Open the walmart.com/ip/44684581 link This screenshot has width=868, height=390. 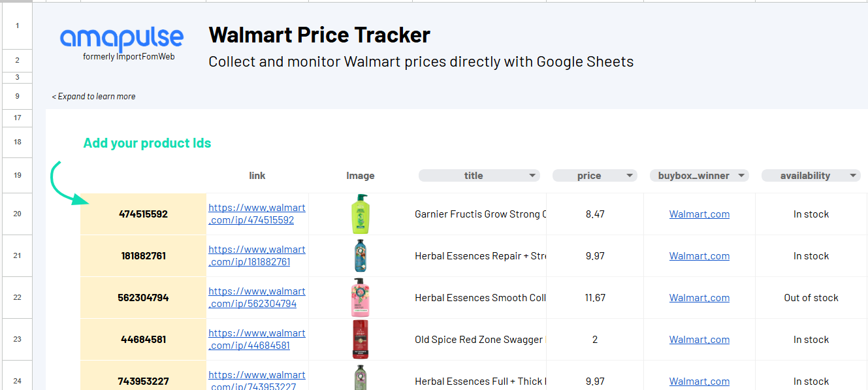(x=257, y=340)
